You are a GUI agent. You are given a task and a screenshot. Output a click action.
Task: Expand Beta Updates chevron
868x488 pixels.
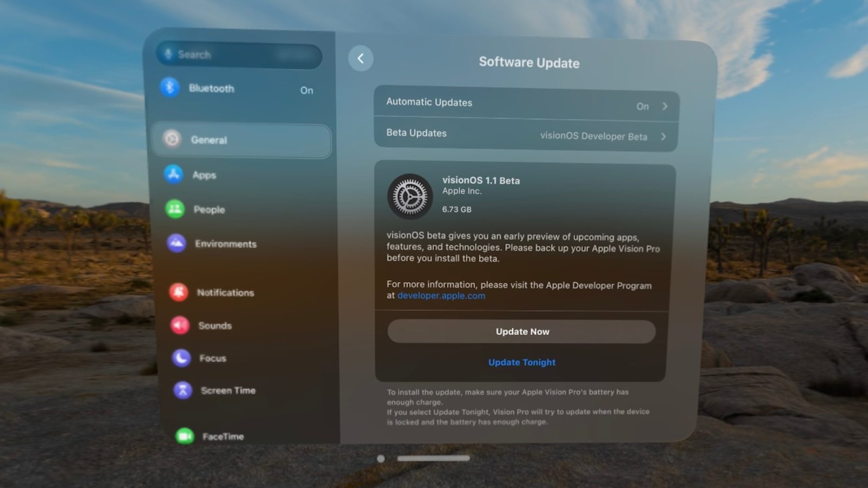point(663,137)
